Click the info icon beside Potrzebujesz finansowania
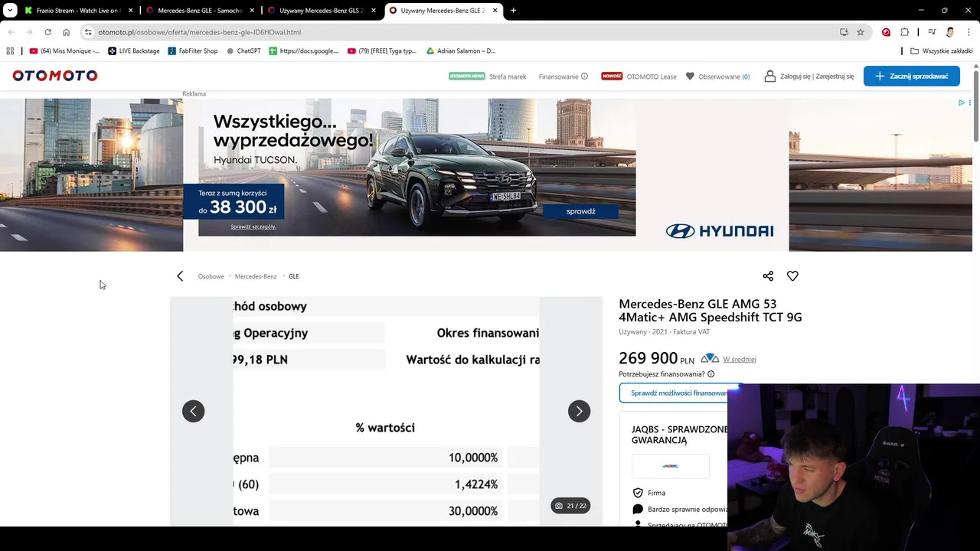Screen dimensions: 980x551 [711, 374]
